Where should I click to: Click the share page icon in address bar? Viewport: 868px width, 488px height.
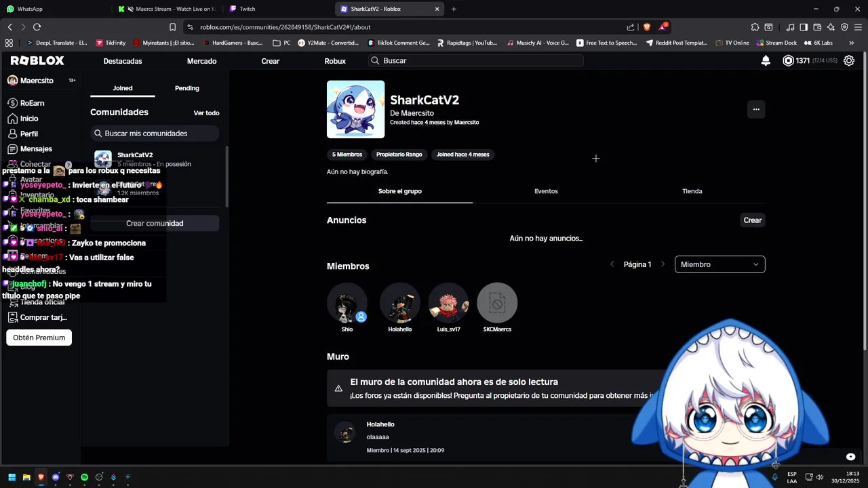[631, 27]
